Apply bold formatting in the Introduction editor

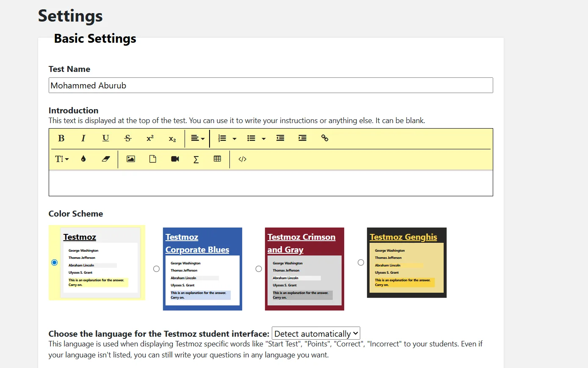click(x=61, y=138)
